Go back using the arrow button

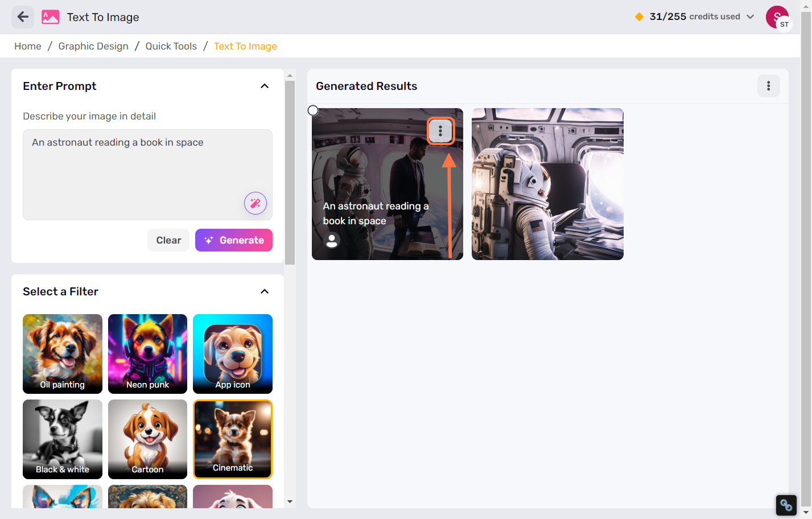click(23, 17)
